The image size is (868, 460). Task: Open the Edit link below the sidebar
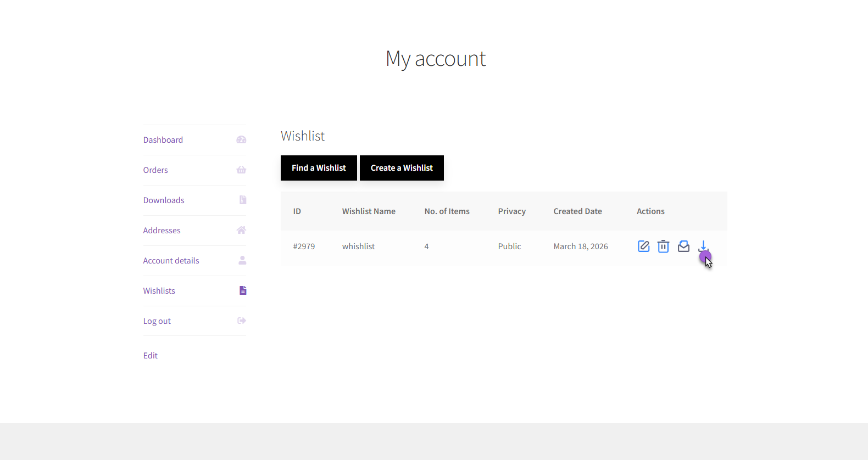[151, 356]
